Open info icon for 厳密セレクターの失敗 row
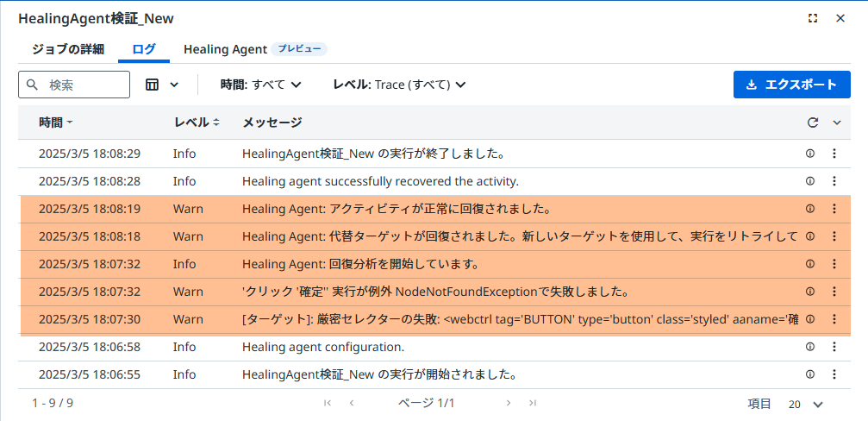 (810, 319)
